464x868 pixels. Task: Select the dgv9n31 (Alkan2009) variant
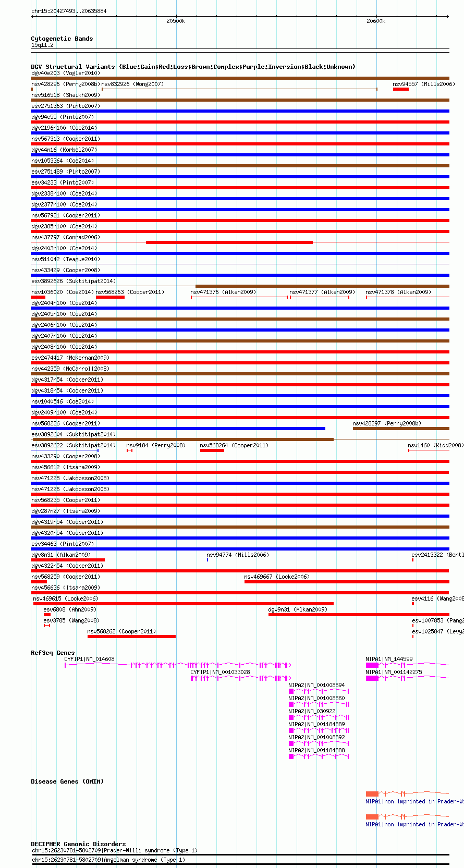297,609
